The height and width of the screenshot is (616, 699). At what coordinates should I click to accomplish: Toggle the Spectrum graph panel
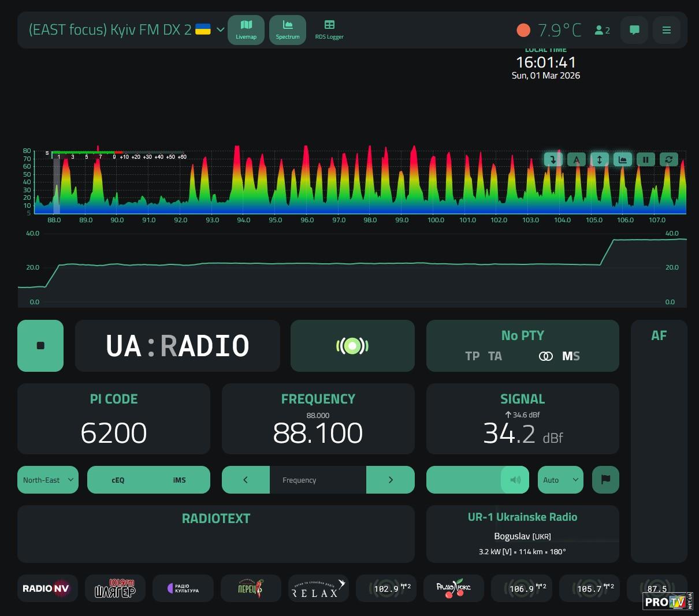[x=287, y=29]
